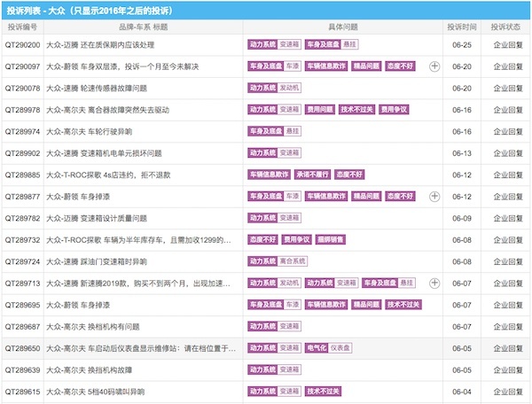The image size is (532, 404).
Task: Click the 具体问题 column header
Action: click(343, 27)
